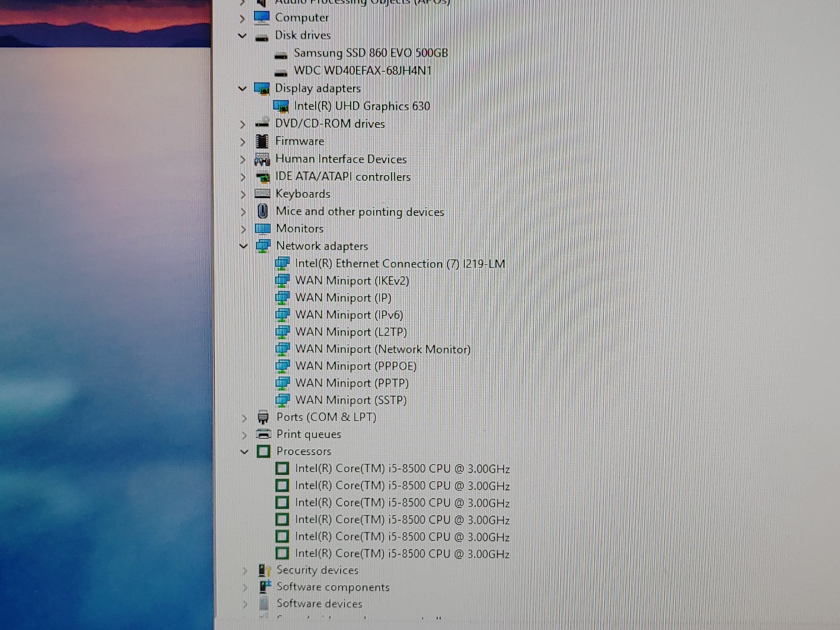This screenshot has width=840, height=630.
Task: Expand the Ports (COM & LPT) category
Action: 243,417
